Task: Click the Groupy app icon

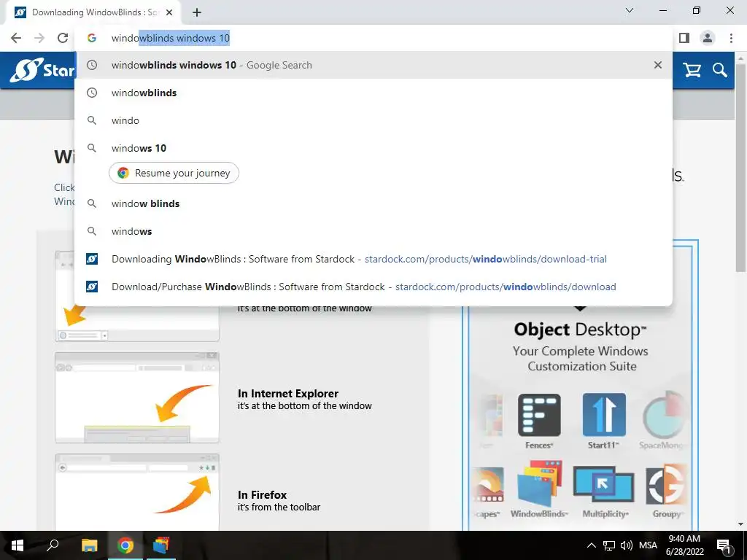Action: pyautogui.click(x=667, y=485)
